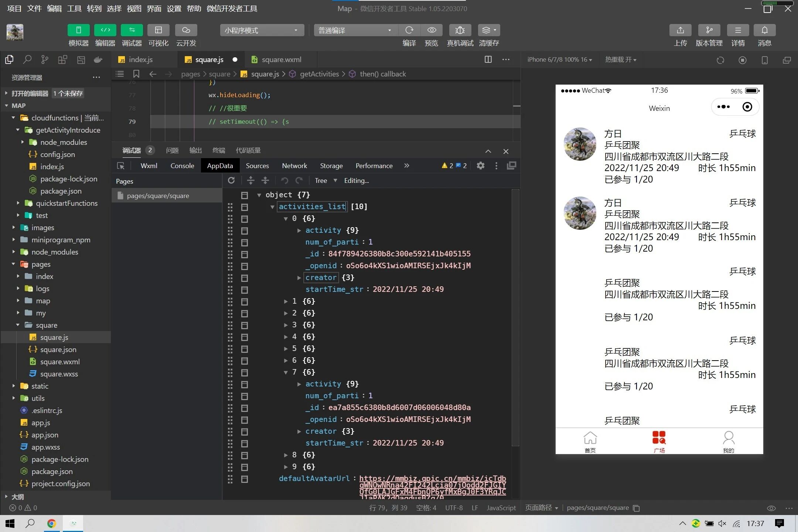Expand item 1 in activities_list
This screenshot has width=798, height=532.
[286, 301]
